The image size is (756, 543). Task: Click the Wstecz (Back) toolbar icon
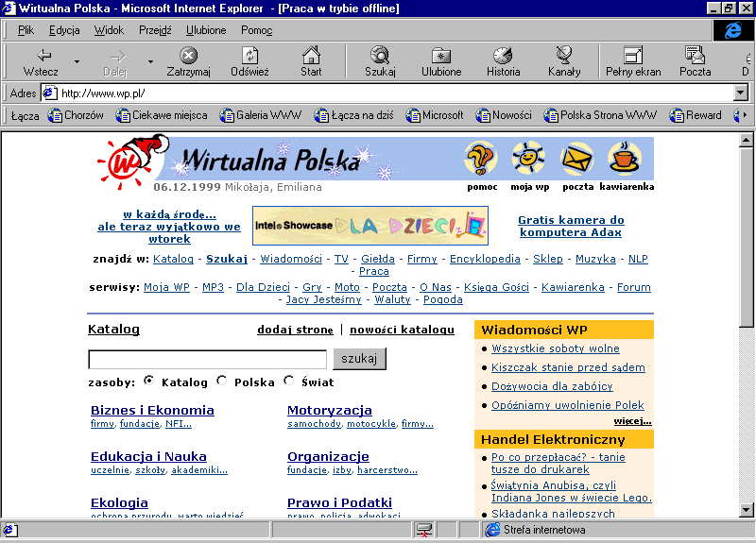(x=42, y=57)
